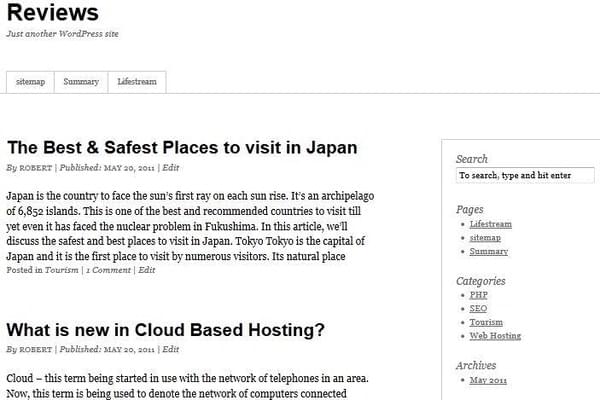Open the Lifestream navigation tab

[x=137, y=82]
